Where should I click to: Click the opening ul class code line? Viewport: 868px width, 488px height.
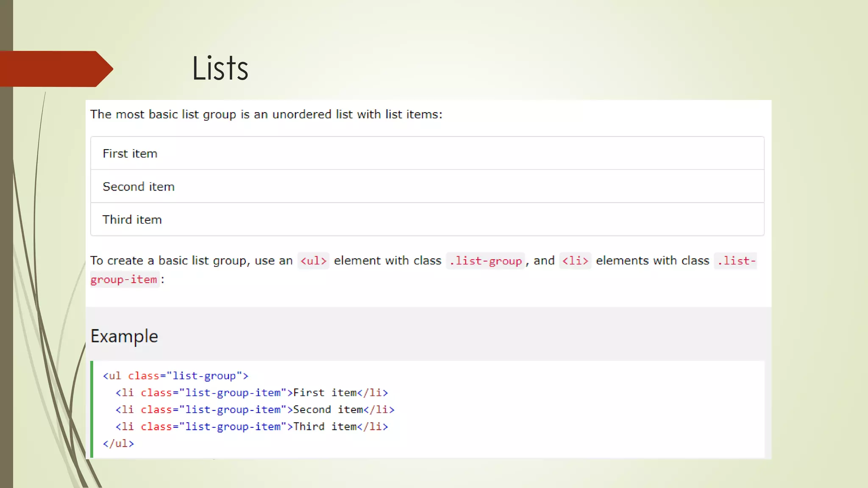[175, 376]
